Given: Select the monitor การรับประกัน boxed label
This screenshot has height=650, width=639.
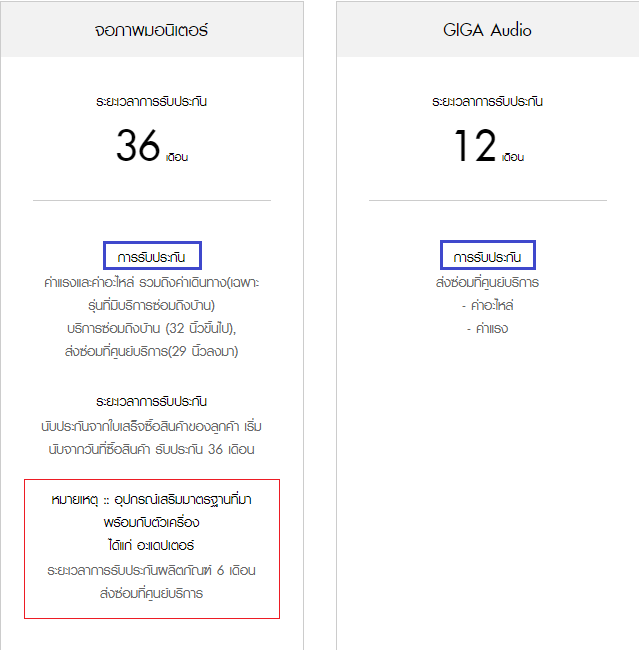Looking at the screenshot, I should (152, 255).
